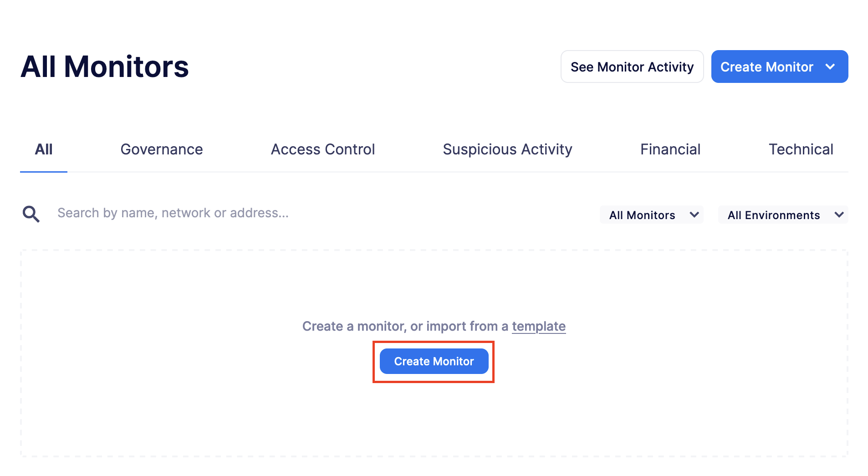Open the Suspicious Activity tab
Viewport: 868px width, 476px height.
click(507, 149)
